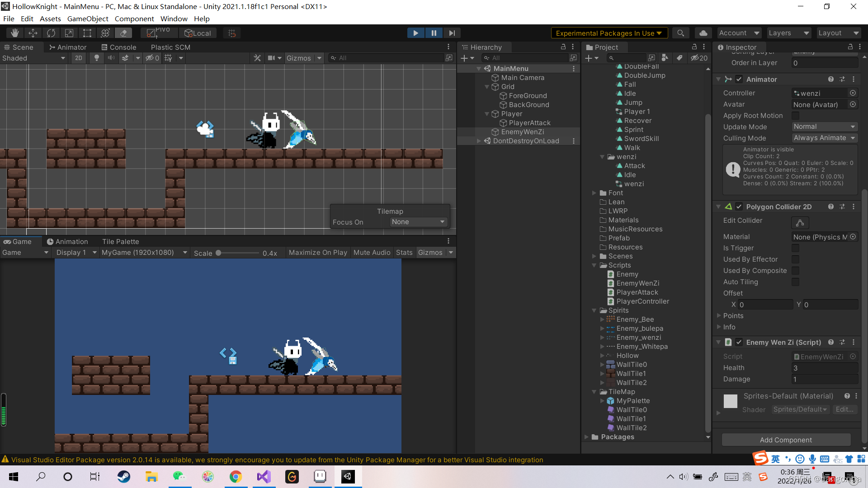The width and height of the screenshot is (868, 488).
Task: Enable Is Trigger checkbox
Action: (796, 248)
